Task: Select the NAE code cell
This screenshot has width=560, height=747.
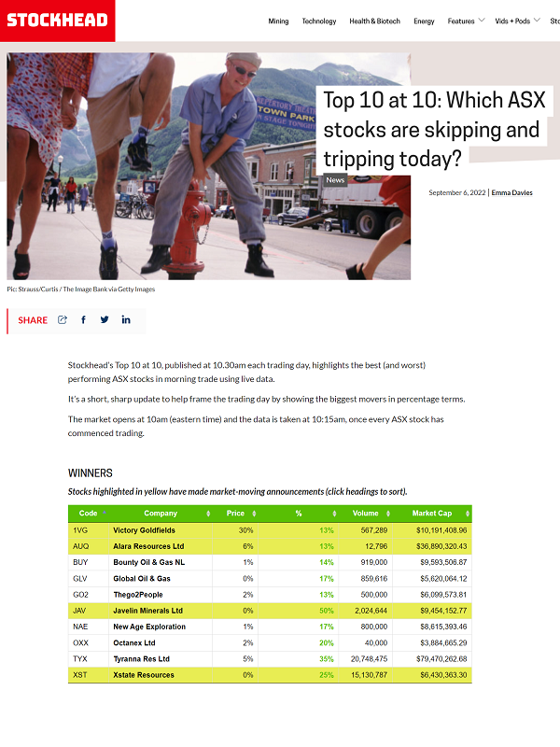Action: [89, 627]
